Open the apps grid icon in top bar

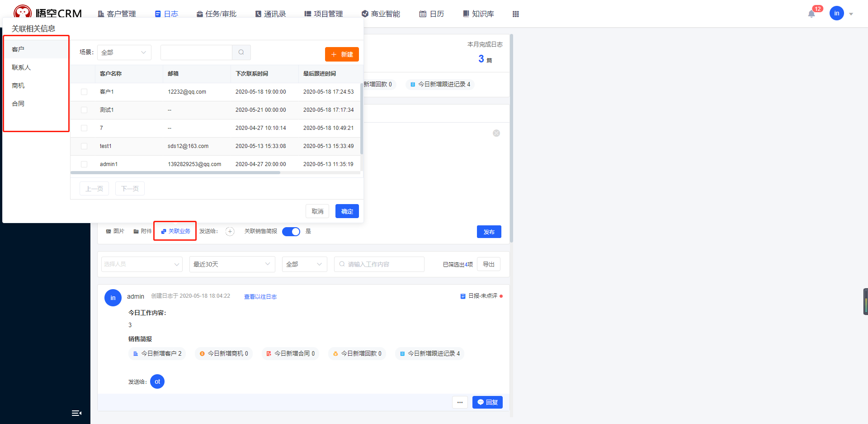(515, 14)
